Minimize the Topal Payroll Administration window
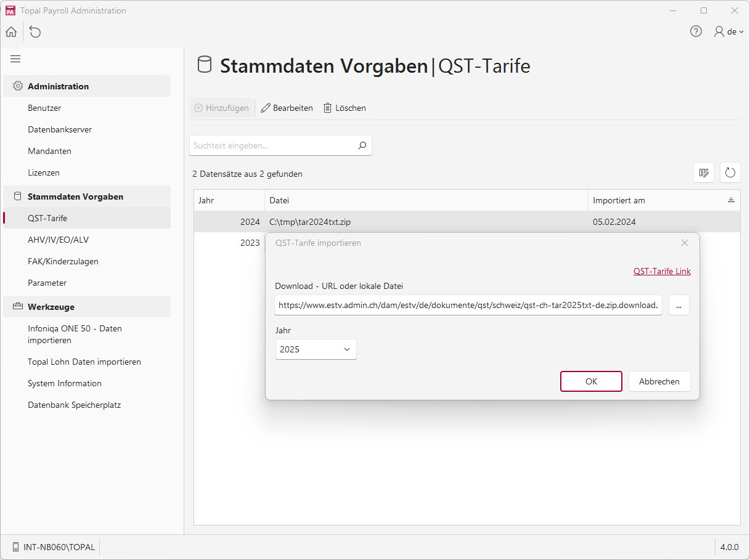This screenshot has height=560, width=750. pyautogui.click(x=673, y=10)
